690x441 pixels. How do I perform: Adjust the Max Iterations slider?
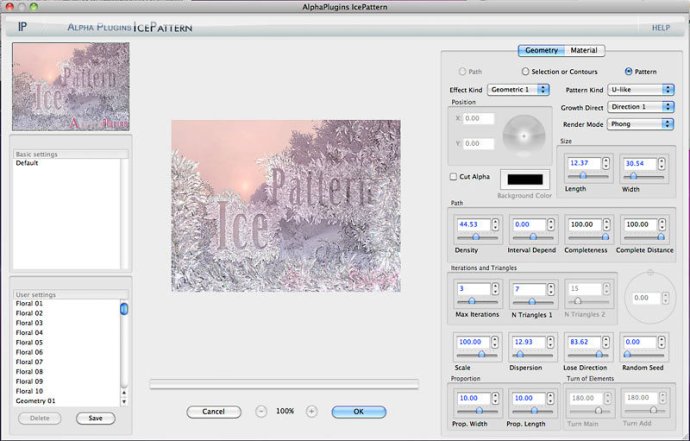(x=471, y=301)
